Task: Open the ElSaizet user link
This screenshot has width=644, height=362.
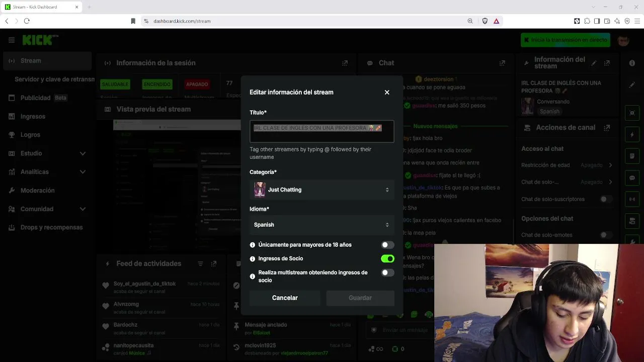Action: click(262, 333)
